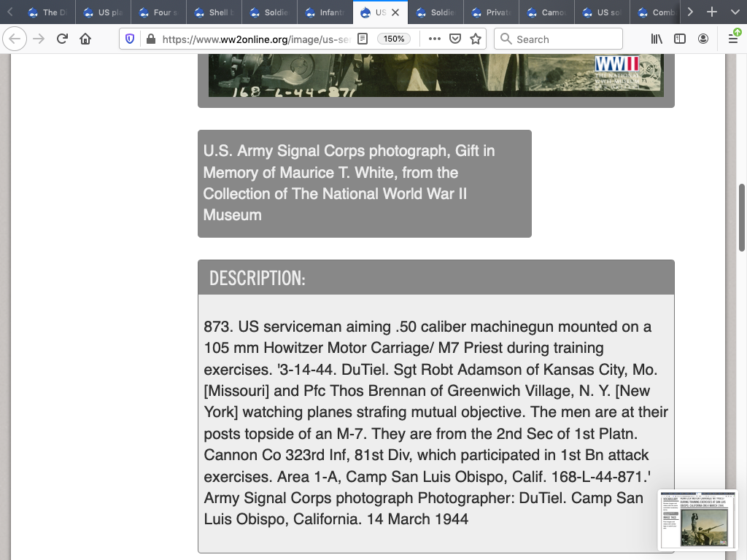This screenshot has width=747, height=560.
Task: Go to the Firefox home page
Action: point(85,39)
